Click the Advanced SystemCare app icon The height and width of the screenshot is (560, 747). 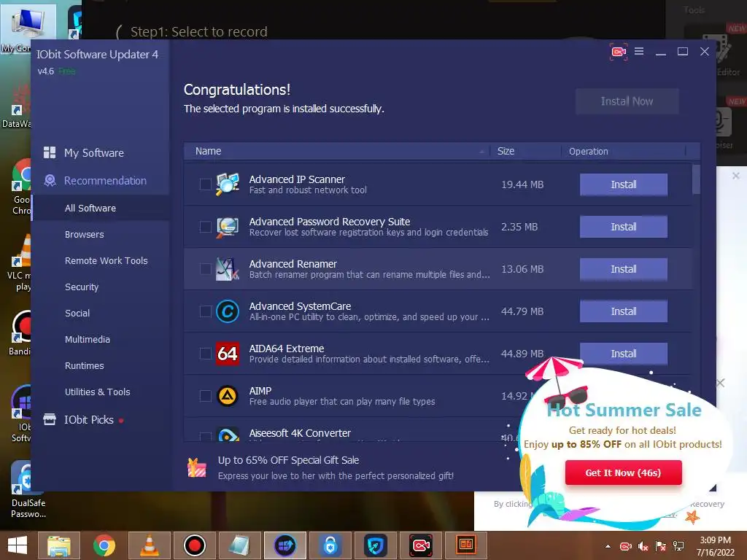(x=228, y=311)
